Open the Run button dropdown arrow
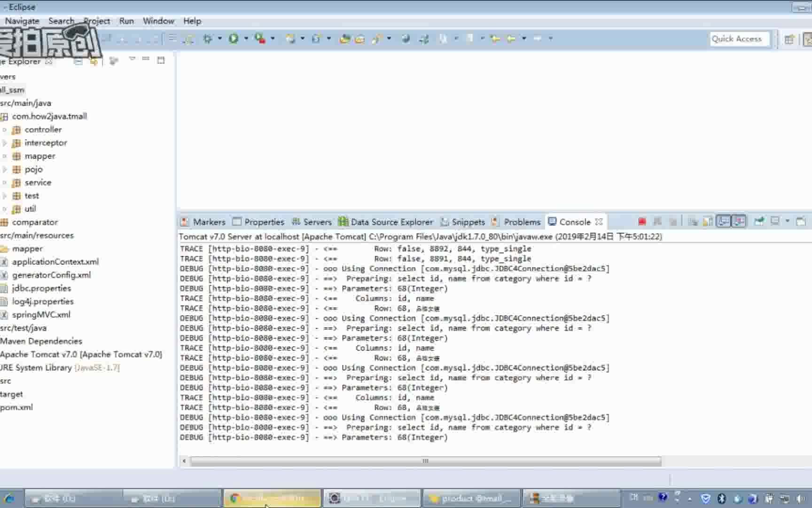Viewport: 812px width, 508px height. pos(246,39)
